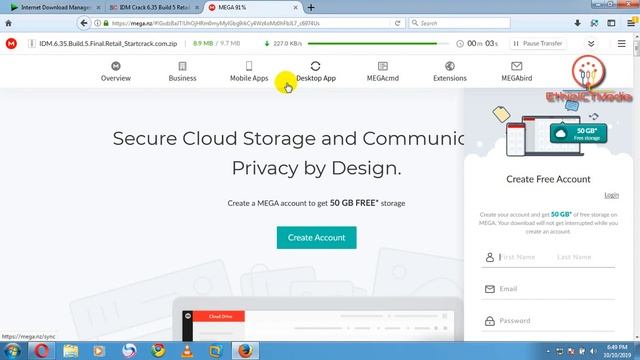Focus the Password field
The width and height of the screenshot is (640, 360).
coord(548,321)
